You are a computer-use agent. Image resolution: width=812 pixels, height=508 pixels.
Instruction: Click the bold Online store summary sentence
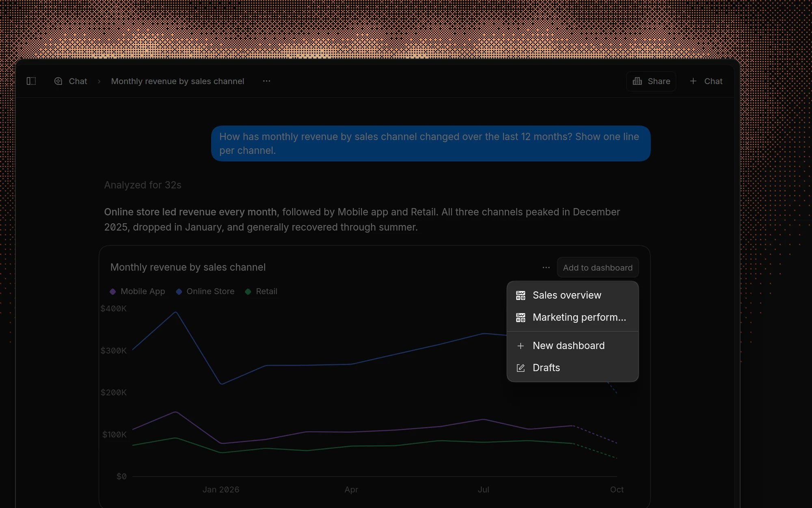(190, 212)
